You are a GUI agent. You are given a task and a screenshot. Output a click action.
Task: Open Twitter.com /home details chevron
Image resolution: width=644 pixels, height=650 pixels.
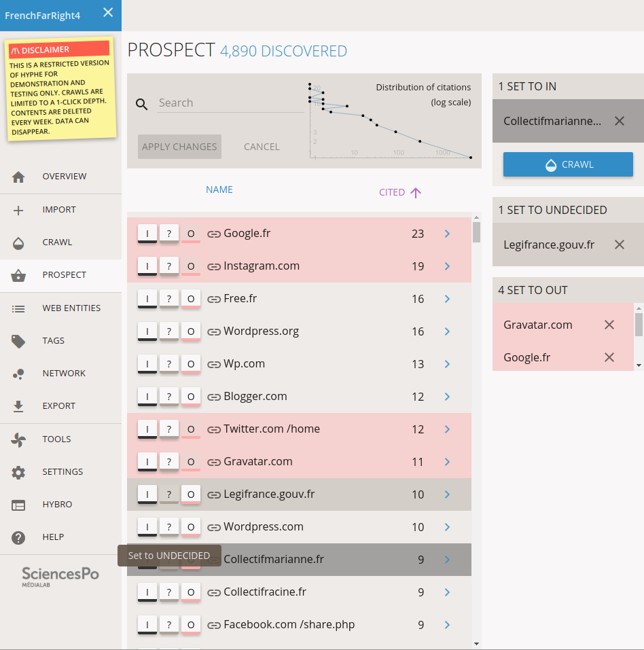point(447,429)
